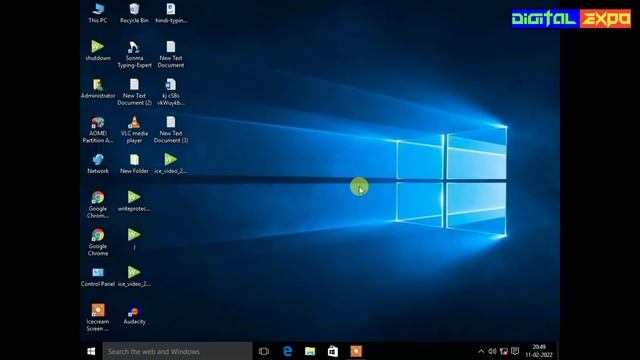Click Show desktop strip beside the clock
Viewport: 640px width, 360px height.
point(558,351)
